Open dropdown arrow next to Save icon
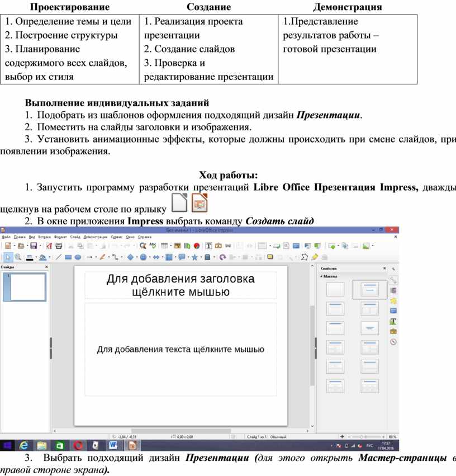This screenshot has height=476, width=456. pyautogui.click(x=40, y=246)
